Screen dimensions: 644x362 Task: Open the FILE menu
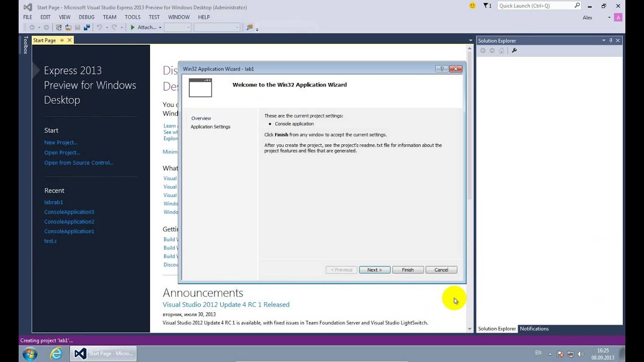pyautogui.click(x=28, y=17)
